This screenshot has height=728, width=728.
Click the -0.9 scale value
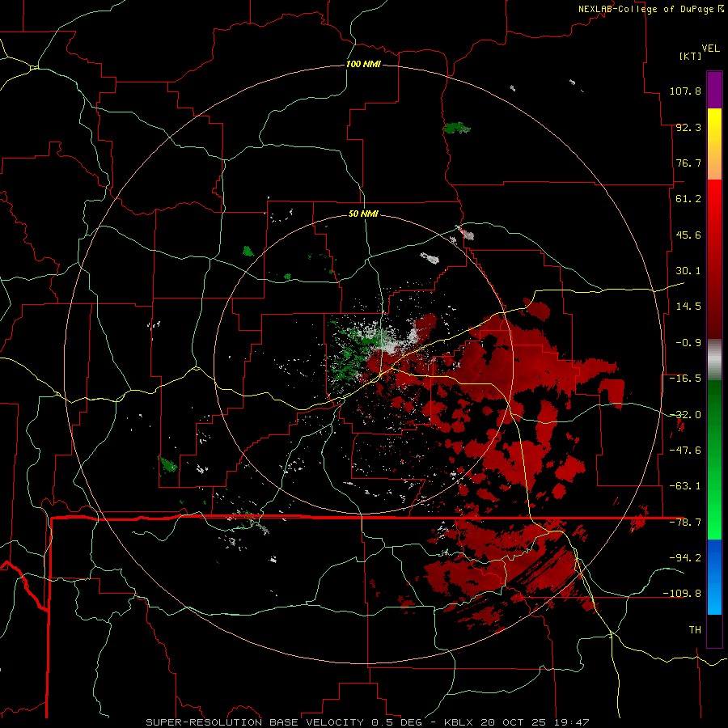688,343
